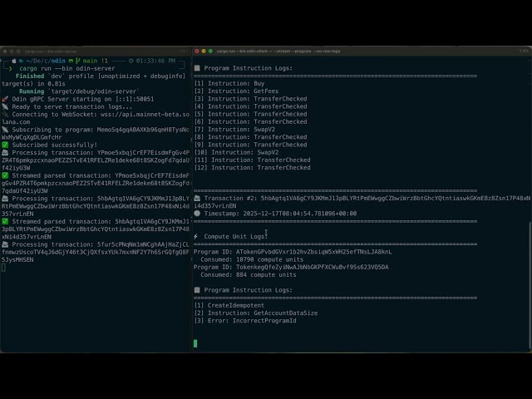Click '[5] Instruction: TransferChecked' line

pos(251,114)
